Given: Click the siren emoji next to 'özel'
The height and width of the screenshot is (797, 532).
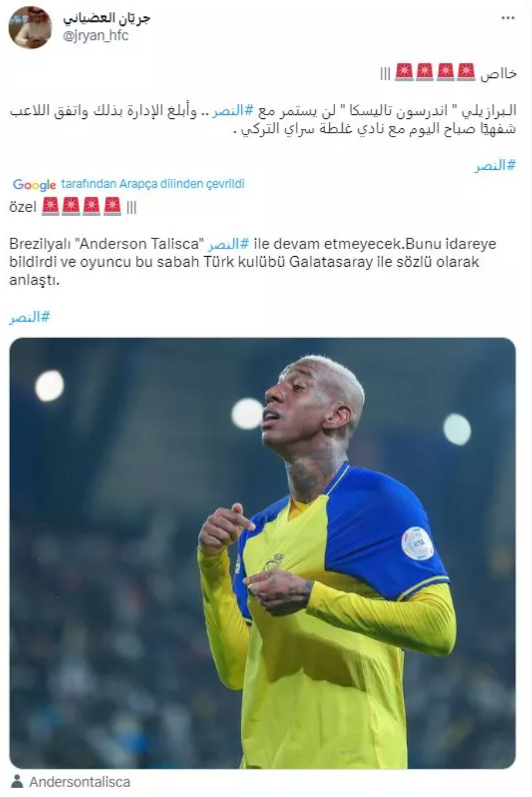Looking at the screenshot, I should (x=52, y=206).
